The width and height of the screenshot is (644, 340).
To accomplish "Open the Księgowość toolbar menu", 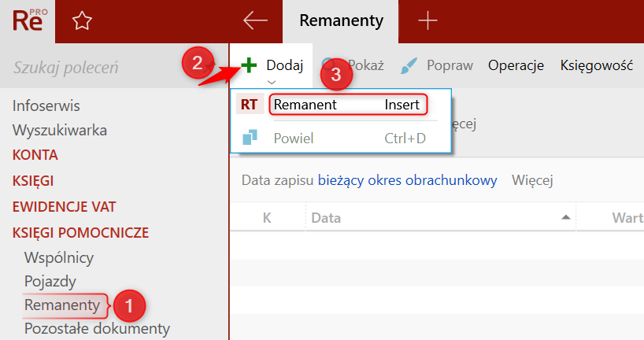I will pyautogui.click(x=596, y=66).
